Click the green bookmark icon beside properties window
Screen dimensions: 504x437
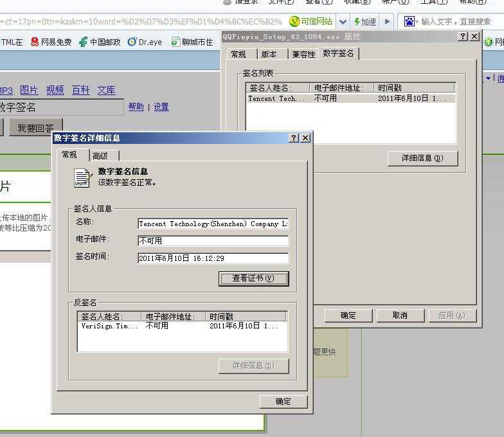tap(489, 42)
